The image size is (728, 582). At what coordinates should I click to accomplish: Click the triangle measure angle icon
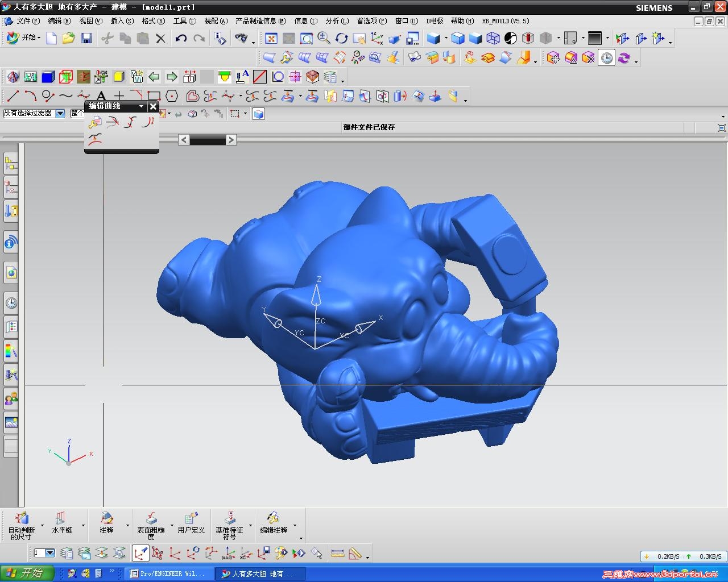[x=355, y=553]
